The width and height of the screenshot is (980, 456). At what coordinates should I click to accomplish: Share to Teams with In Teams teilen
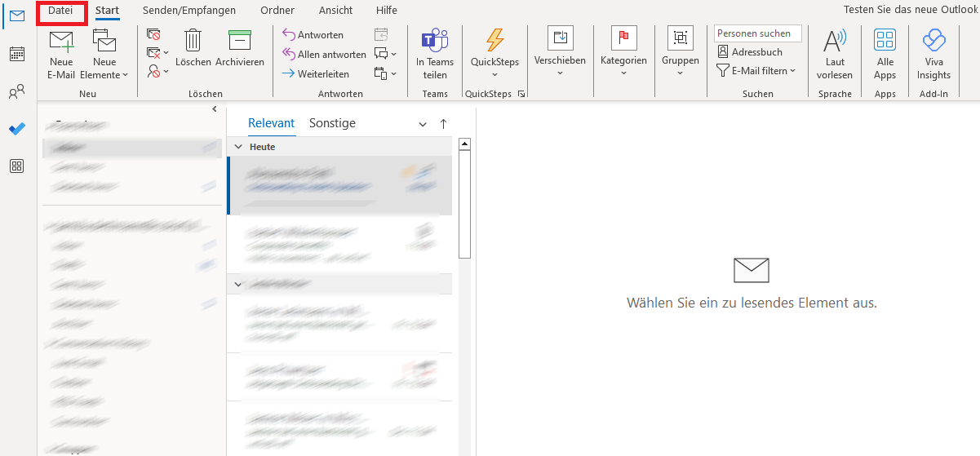pyautogui.click(x=435, y=41)
